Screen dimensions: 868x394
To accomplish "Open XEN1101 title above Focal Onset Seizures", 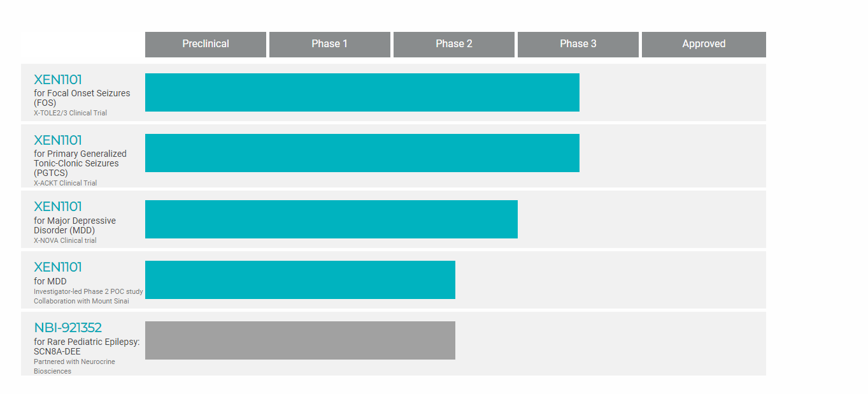I will point(58,80).
